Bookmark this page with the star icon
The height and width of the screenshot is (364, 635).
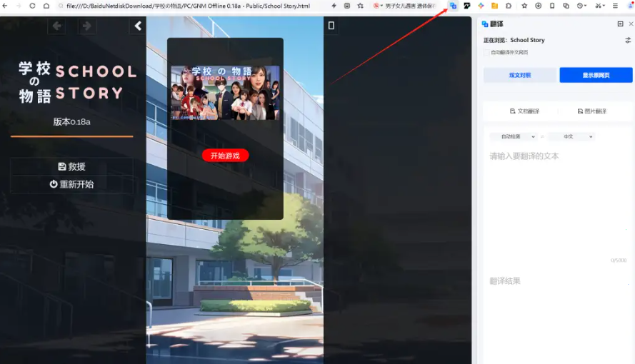click(524, 6)
